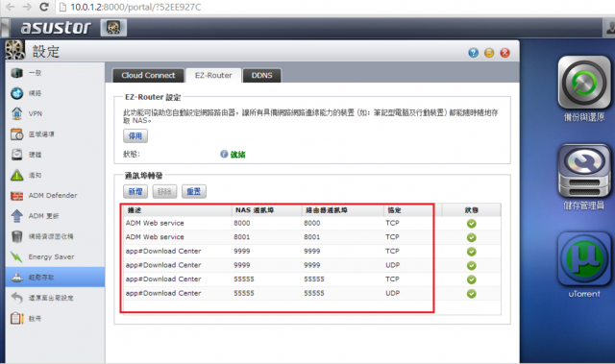Click the asustor logo in the top bar
Image resolution: width=615 pixels, height=364 pixels.
56,28
